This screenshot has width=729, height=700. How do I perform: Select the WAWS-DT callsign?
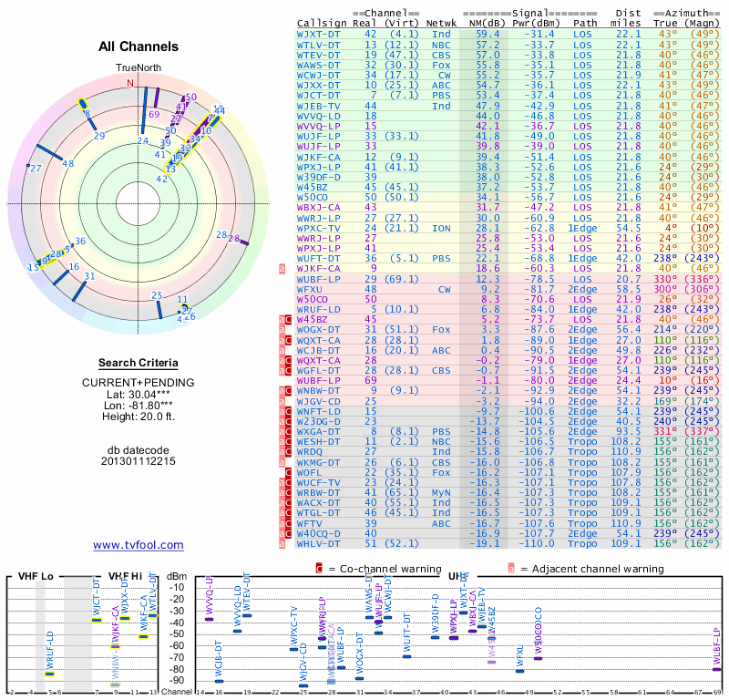point(318,65)
